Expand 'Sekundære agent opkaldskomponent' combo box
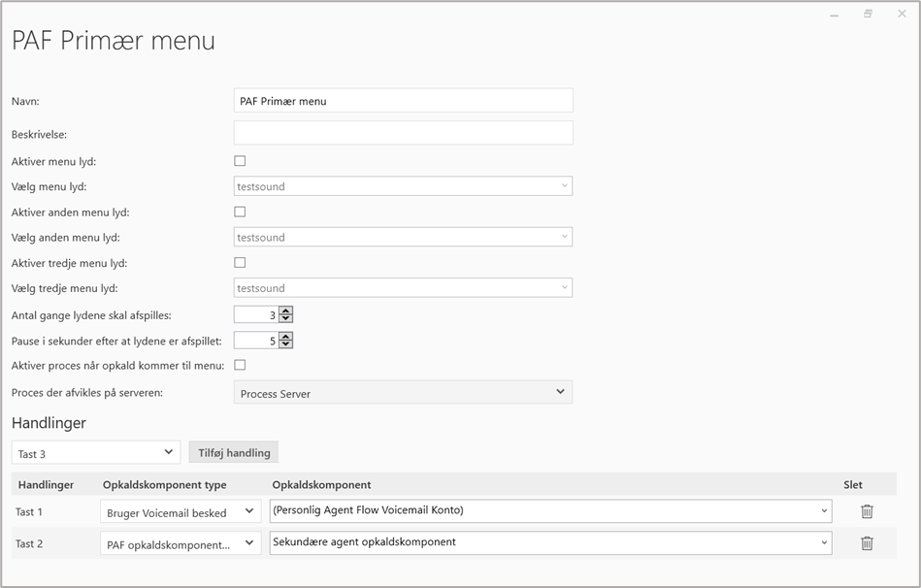This screenshot has height=588, width=921. [x=824, y=543]
